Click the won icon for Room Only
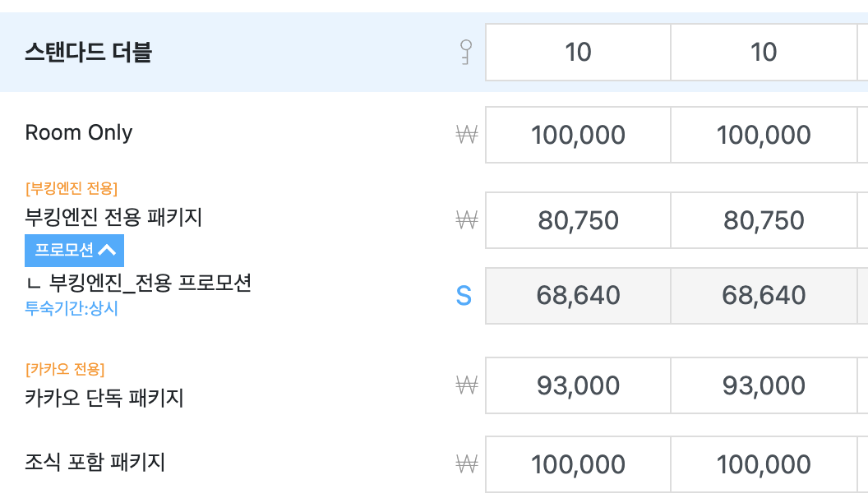868x498 pixels. (x=467, y=135)
